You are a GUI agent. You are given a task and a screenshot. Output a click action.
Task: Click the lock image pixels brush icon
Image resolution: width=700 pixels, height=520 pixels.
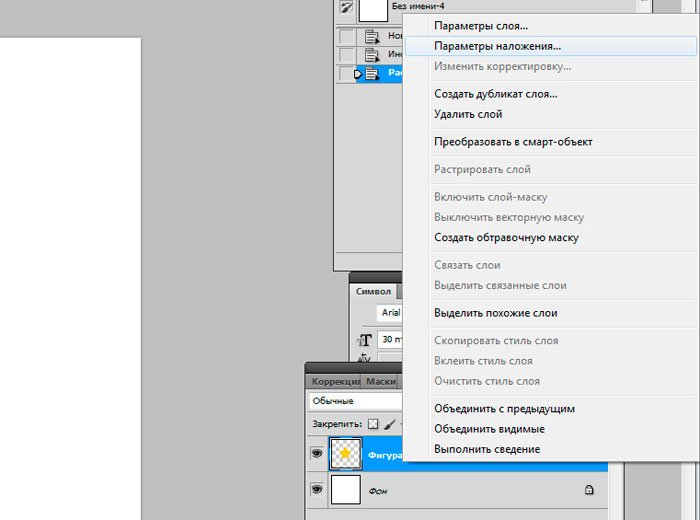click(x=390, y=424)
